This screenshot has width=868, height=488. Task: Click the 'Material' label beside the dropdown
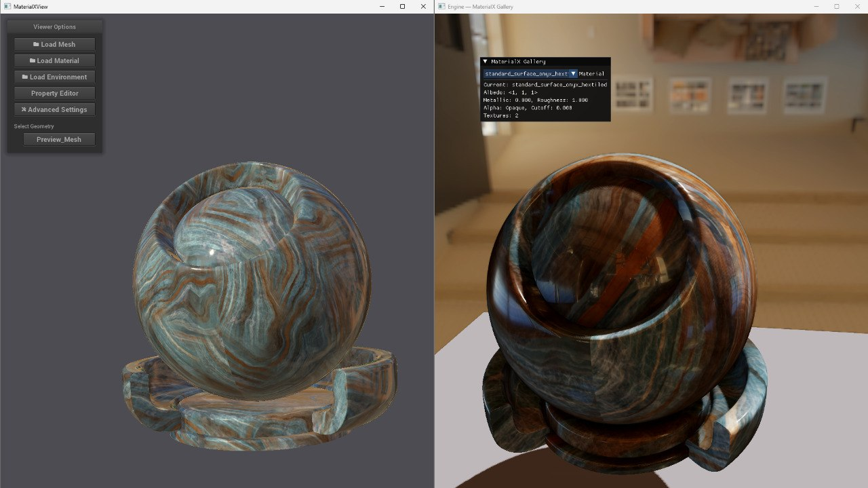(x=591, y=73)
